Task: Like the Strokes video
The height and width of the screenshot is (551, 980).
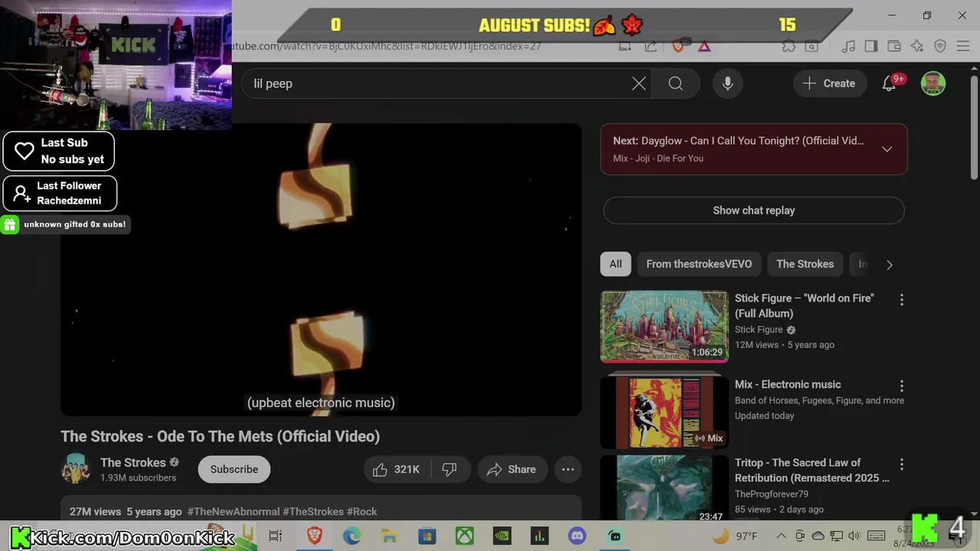Action: [x=397, y=469]
